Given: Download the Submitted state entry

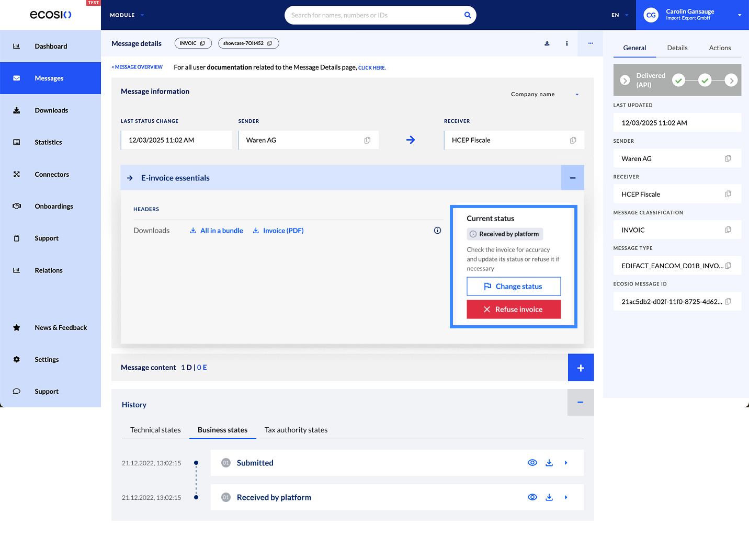Looking at the screenshot, I should 549,463.
